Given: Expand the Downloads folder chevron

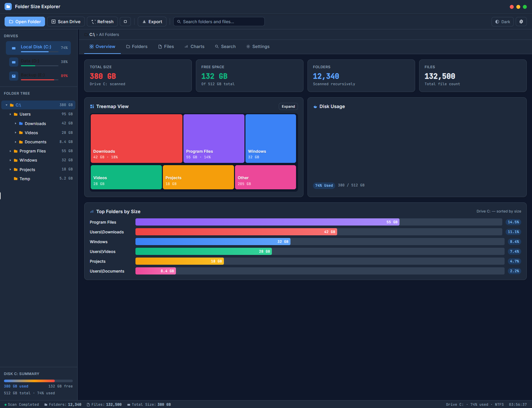Looking at the screenshot, I should pos(16,123).
